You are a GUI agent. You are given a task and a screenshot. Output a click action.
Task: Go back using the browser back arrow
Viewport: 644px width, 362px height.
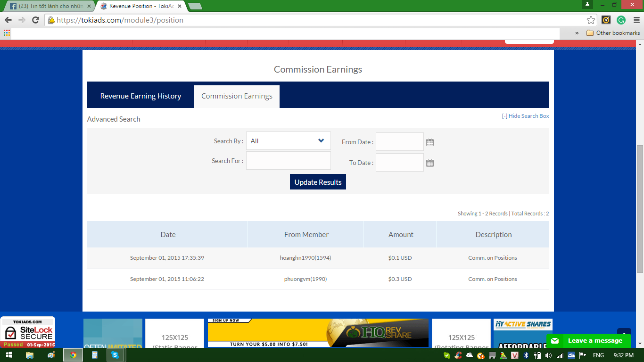8,20
